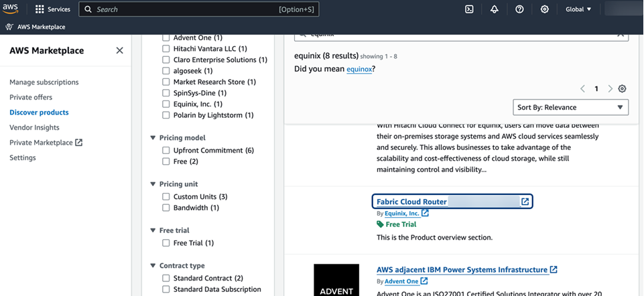Collapse the Pricing unit section

click(x=153, y=184)
